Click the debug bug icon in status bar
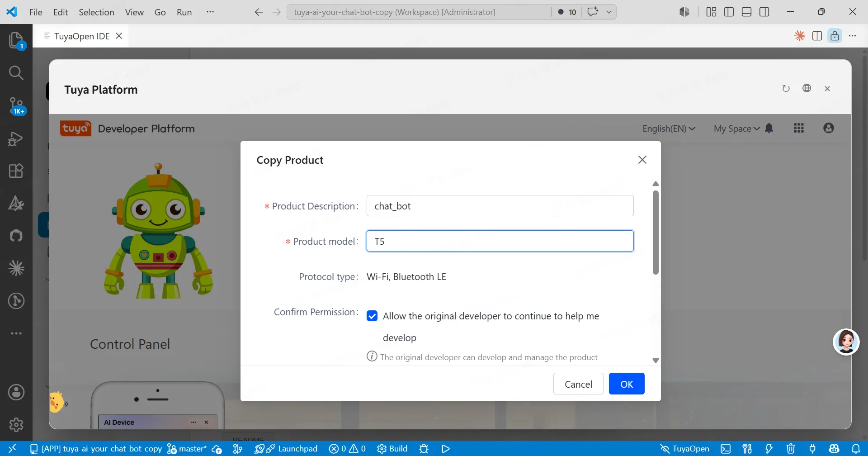The width and height of the screenshot is (868, 456). [x=424, y=449]
